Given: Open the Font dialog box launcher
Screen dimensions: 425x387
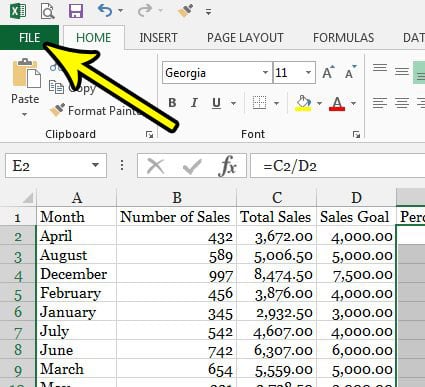Looking at the screenshot, I should click(356, 134).
